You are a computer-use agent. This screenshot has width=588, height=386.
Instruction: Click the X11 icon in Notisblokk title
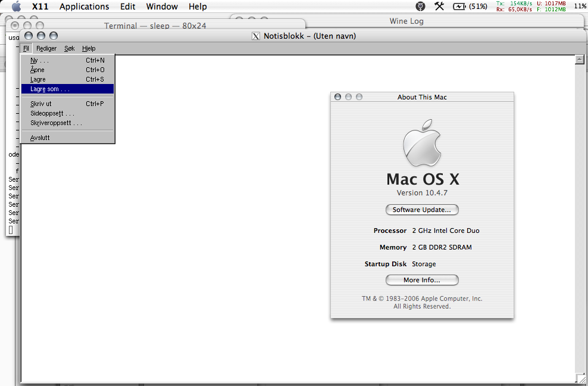pos(256,36)
